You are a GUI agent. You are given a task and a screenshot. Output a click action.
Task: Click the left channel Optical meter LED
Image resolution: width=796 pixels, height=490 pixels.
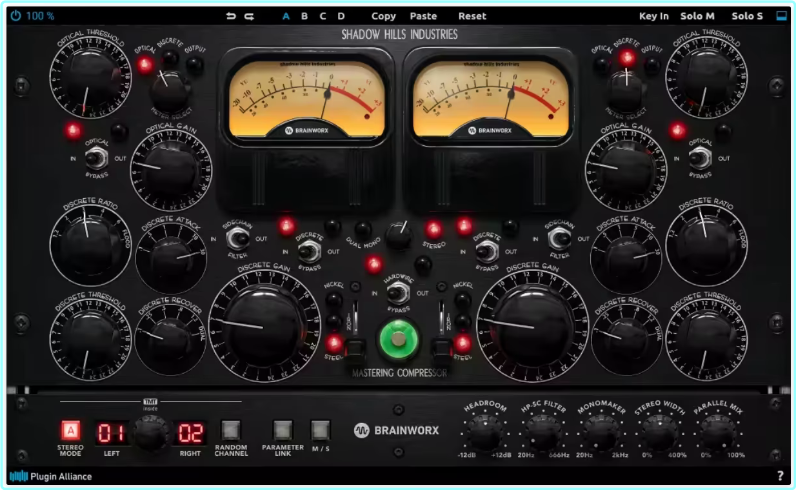click(145, 64)
